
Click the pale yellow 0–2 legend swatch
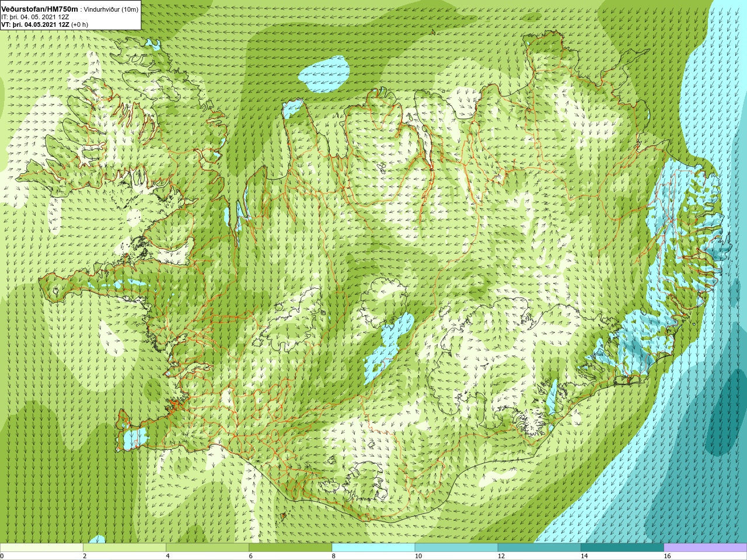tap(41, 547)
